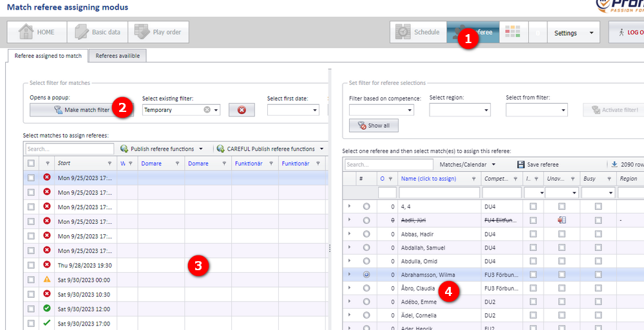Open Publish referee functions menu
This screenshot has height=330, width=644.
click(x=162, y=149)
